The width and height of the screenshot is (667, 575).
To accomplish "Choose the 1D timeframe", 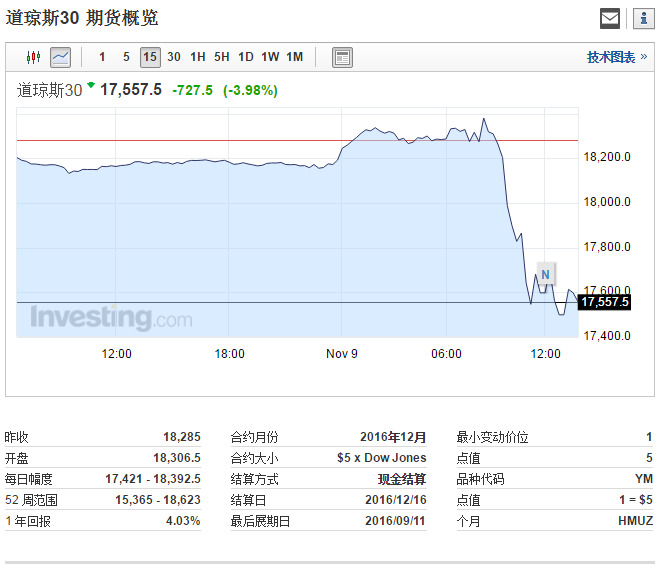I will (x=246, y=57).
